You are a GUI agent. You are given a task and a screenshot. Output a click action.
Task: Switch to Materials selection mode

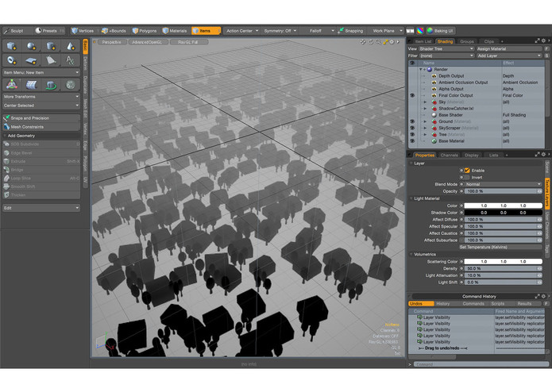point(175,31)
